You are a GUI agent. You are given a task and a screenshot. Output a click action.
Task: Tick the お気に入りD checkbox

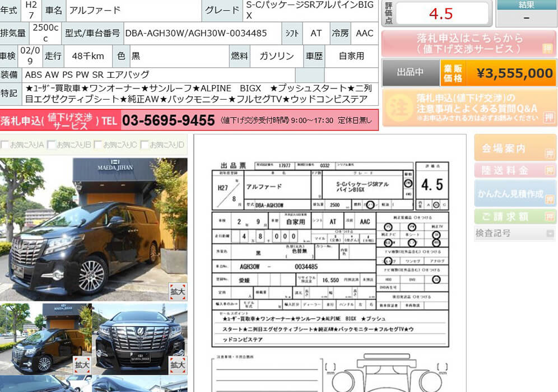pos(145,145)
